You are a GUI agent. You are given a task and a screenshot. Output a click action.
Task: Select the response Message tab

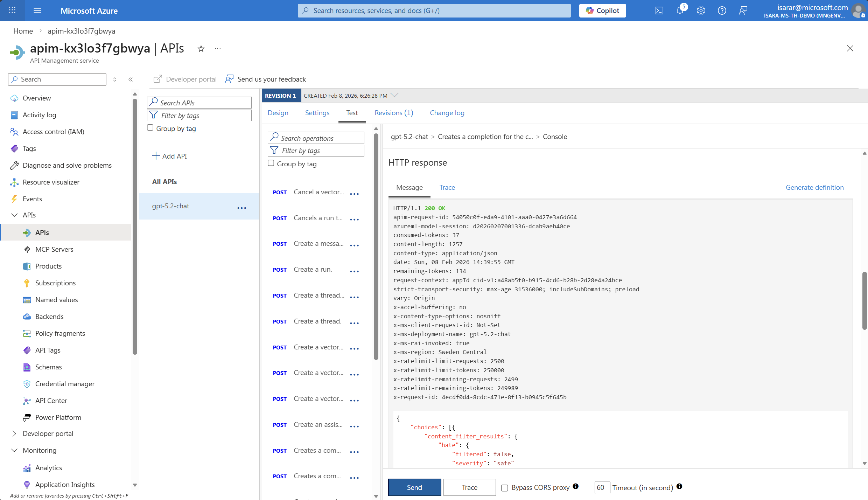point(409,187)
